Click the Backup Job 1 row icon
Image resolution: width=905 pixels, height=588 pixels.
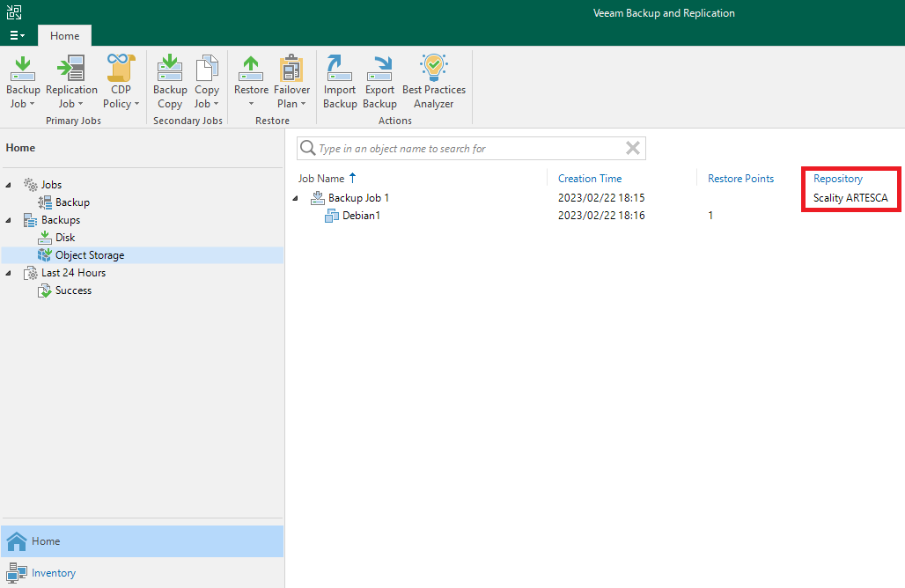coord(318,198)
